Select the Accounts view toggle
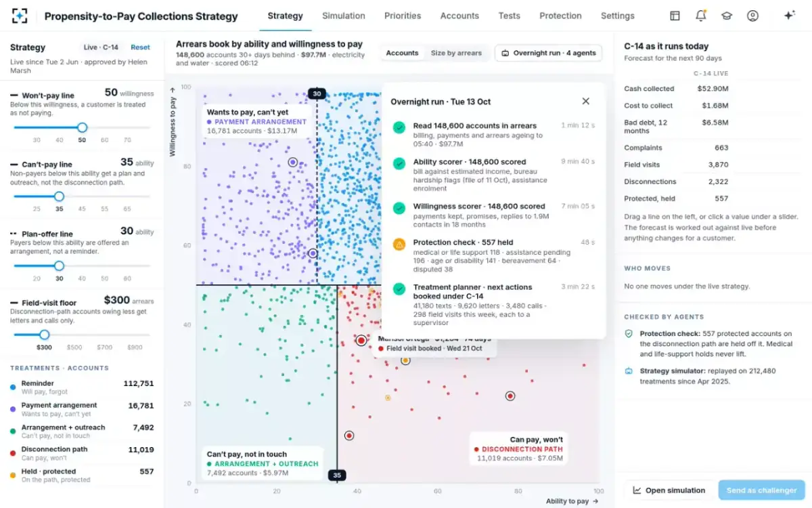Image resolution: width=812 pixels, height=508 pixels. click(402, 53)
